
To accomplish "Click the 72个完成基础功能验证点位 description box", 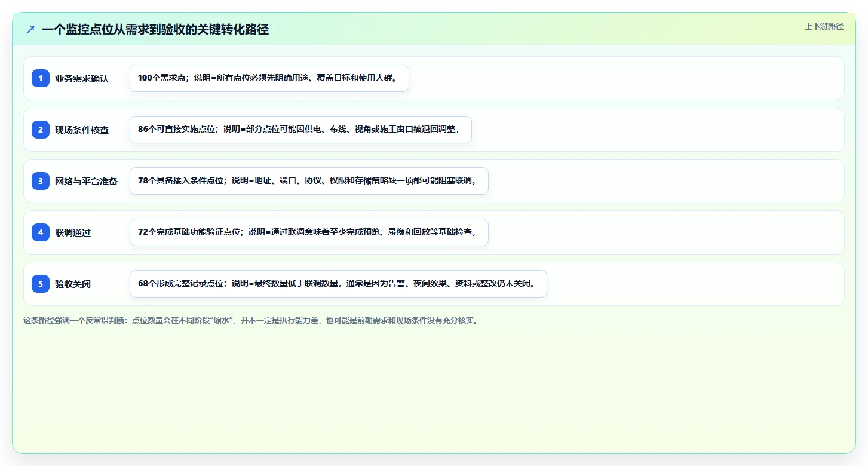I will pos(309,232).
